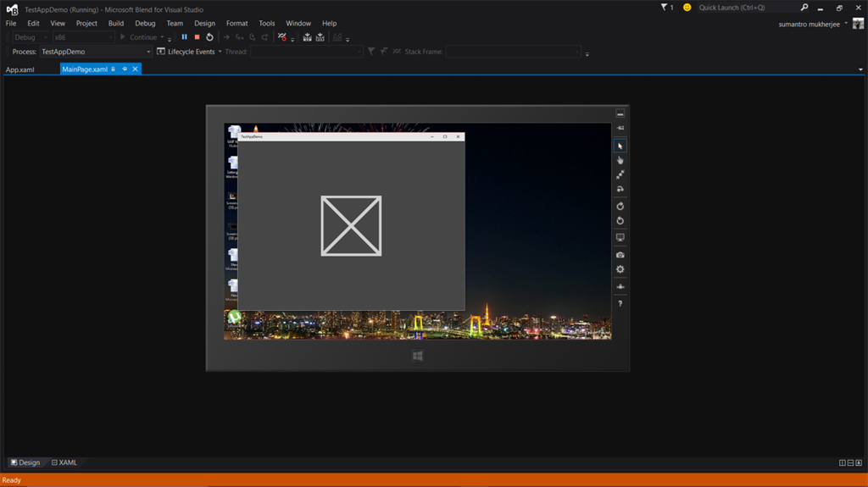Switch to the App.xaml tab

20,69
